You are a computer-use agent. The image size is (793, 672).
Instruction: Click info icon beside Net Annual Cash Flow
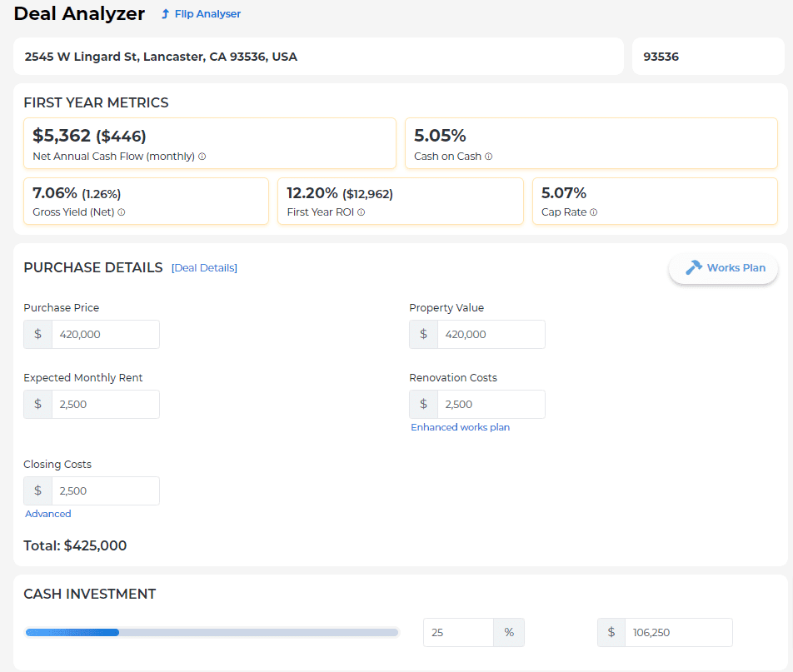[x=202, y=157]
